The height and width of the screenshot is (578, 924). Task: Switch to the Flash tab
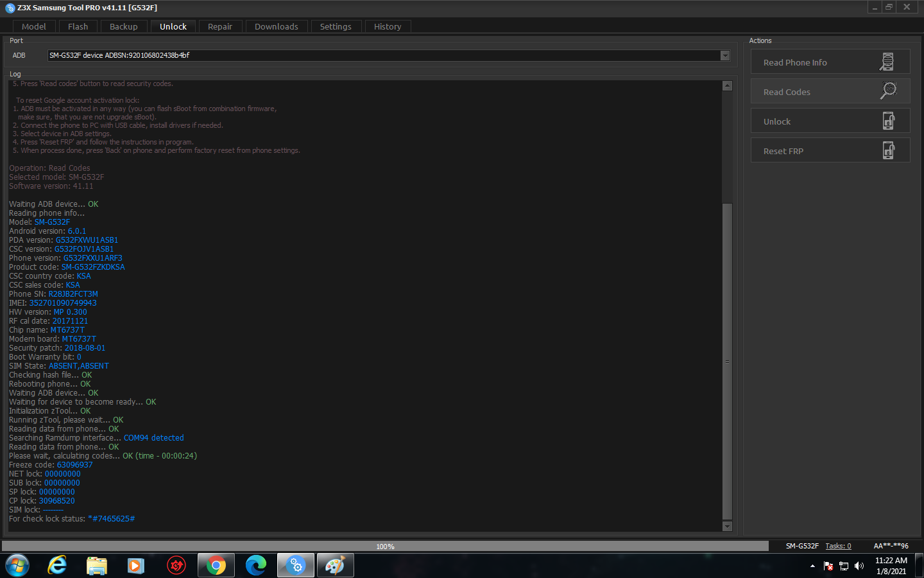(78, 26)
